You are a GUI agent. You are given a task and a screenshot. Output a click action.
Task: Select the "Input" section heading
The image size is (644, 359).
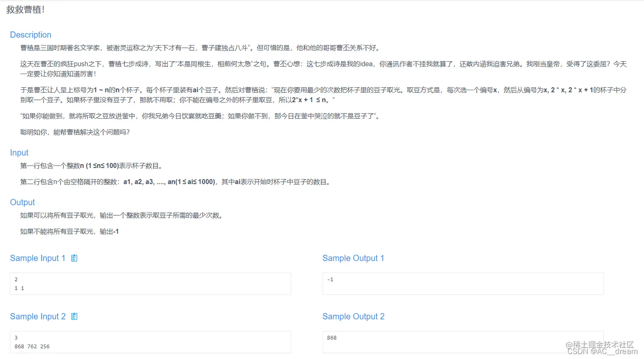(19, 153)
